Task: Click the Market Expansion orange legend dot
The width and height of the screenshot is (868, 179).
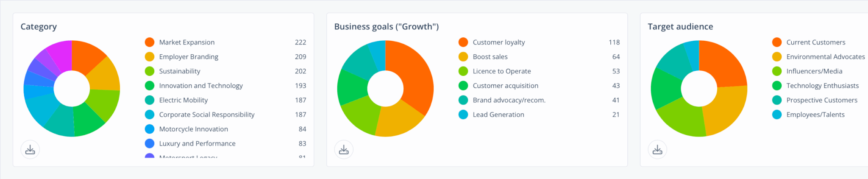Action: [x=150, y=42]
